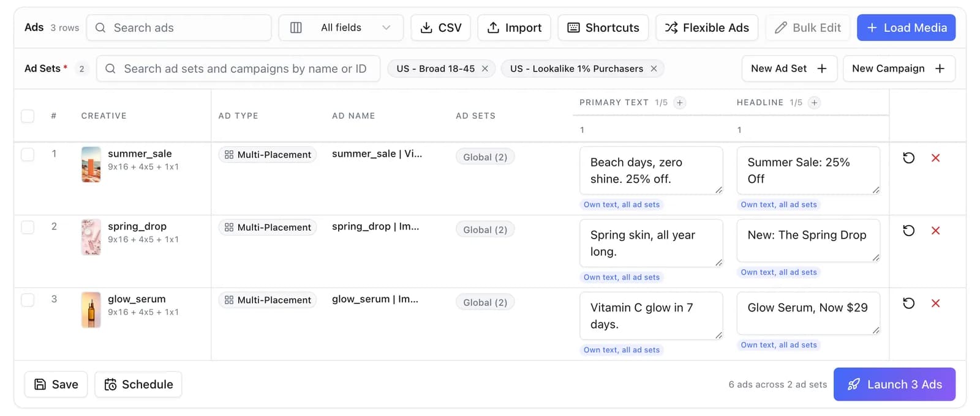Click the AD NAME column header

pyautogui.click(x=353, y=116)
